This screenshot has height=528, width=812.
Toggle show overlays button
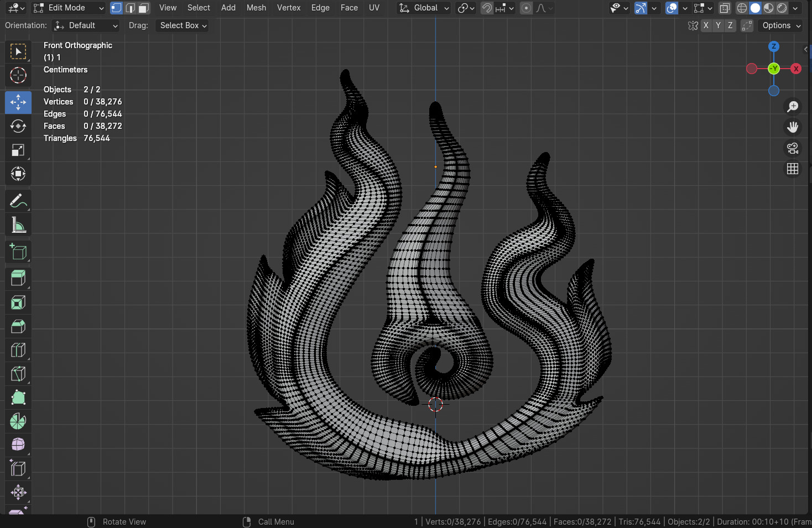(672, 8)
